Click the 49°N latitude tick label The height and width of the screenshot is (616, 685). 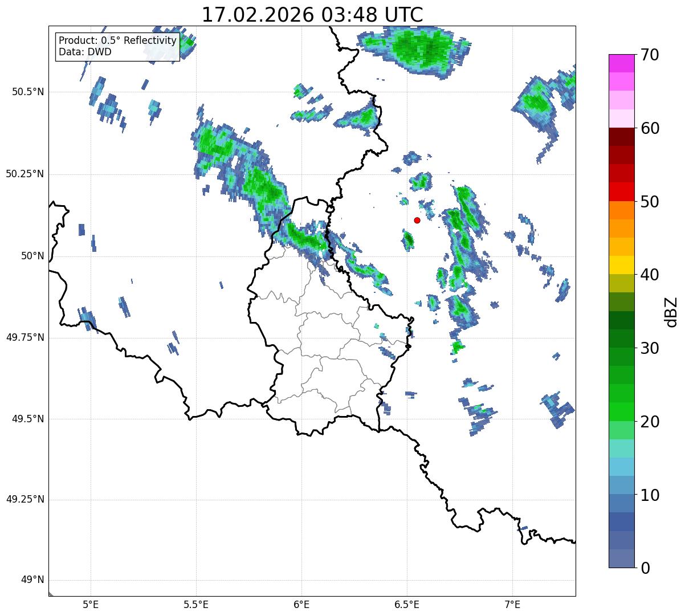[x=32, y=580]
